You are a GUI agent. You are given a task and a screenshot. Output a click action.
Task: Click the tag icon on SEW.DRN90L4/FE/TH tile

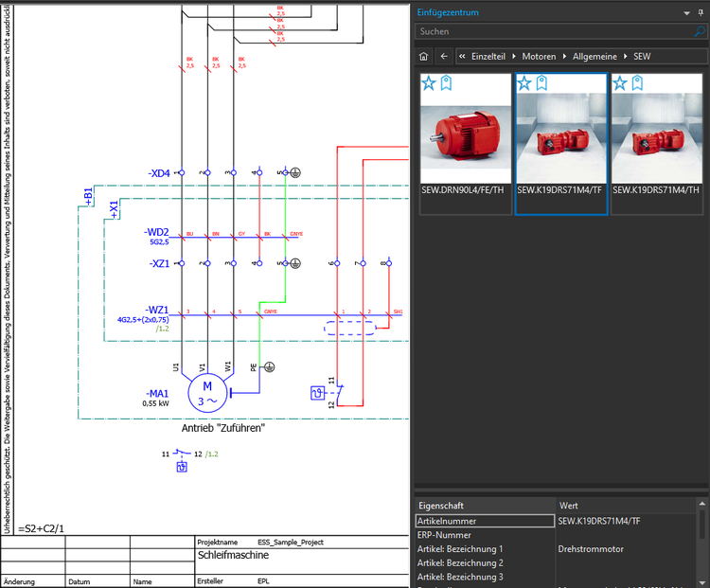[x=447, y=83]
